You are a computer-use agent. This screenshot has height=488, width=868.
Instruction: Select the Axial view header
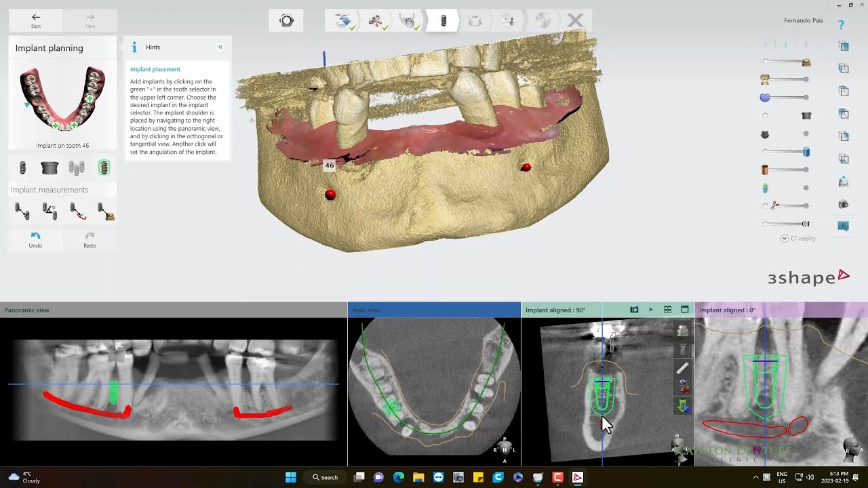click(x=434, y=310)
